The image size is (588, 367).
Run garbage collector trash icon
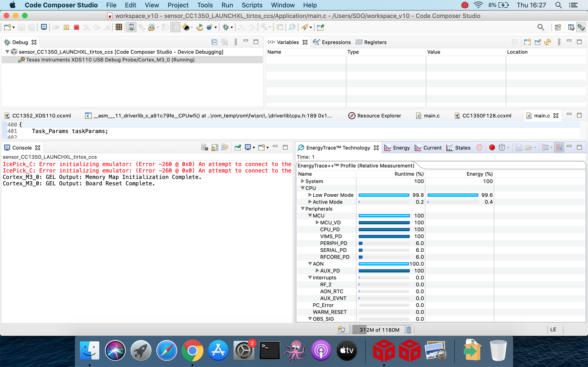click(409, 330)
